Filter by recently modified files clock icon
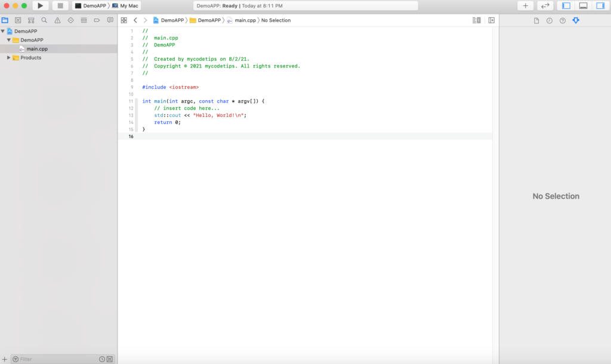 pyautogui.click(x=102, y=359)
